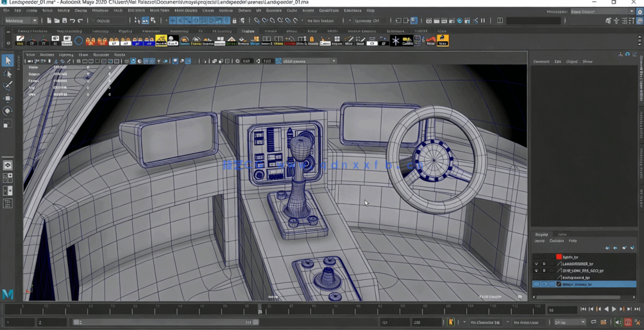
Task: Toggle visibility of the red lights layer
Action: (536, 257)
